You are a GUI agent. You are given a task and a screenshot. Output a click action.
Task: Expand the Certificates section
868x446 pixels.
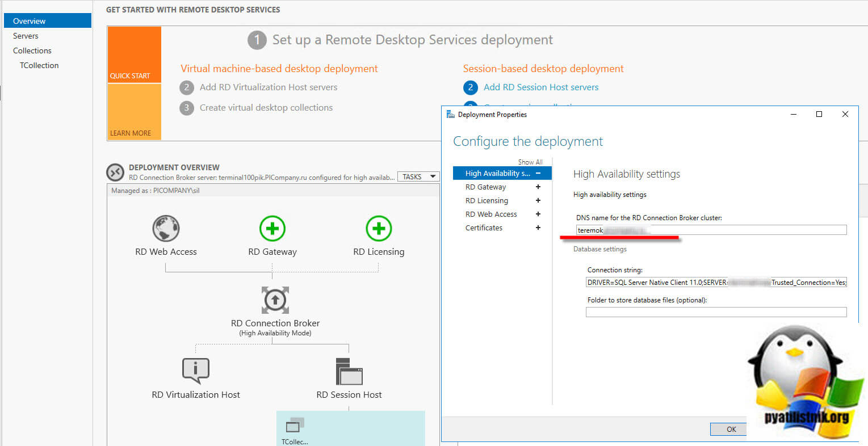pyautogui.click(x=538, y=228)
